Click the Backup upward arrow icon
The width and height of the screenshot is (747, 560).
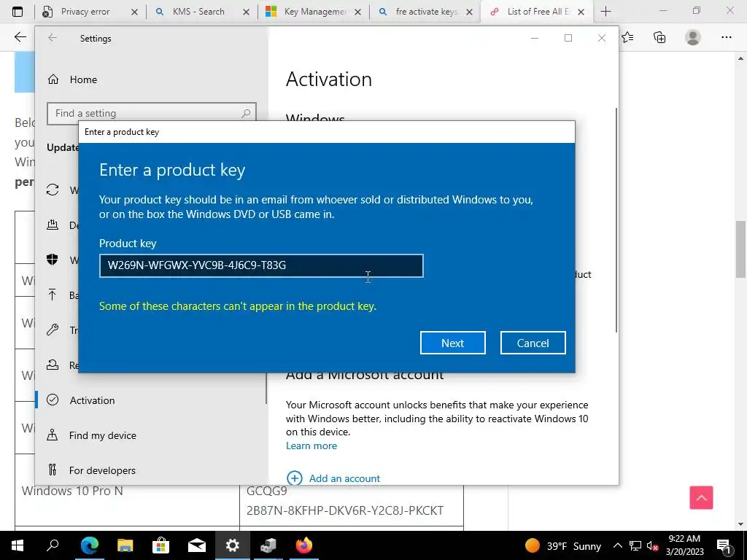point(53,295)
